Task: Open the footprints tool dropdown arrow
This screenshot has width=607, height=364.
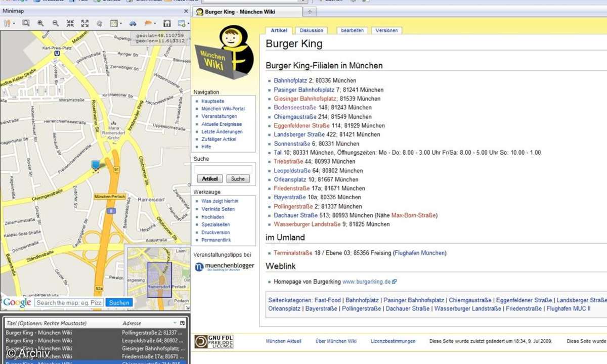Action: (x=14, y=23)
